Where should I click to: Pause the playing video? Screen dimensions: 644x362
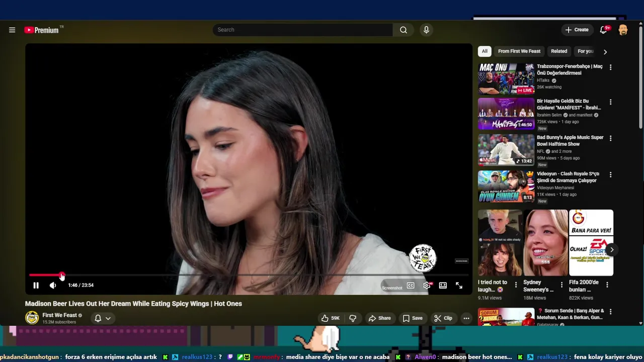tap(36, 285)
